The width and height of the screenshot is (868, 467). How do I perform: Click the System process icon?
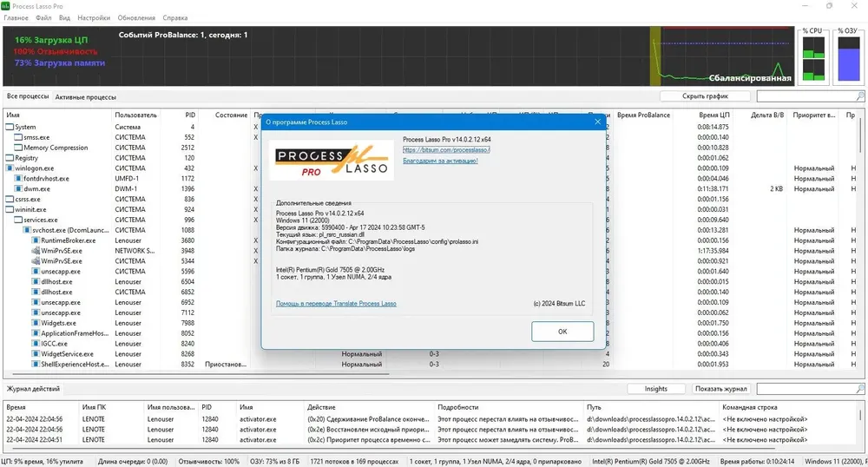(x=10, y=127)
